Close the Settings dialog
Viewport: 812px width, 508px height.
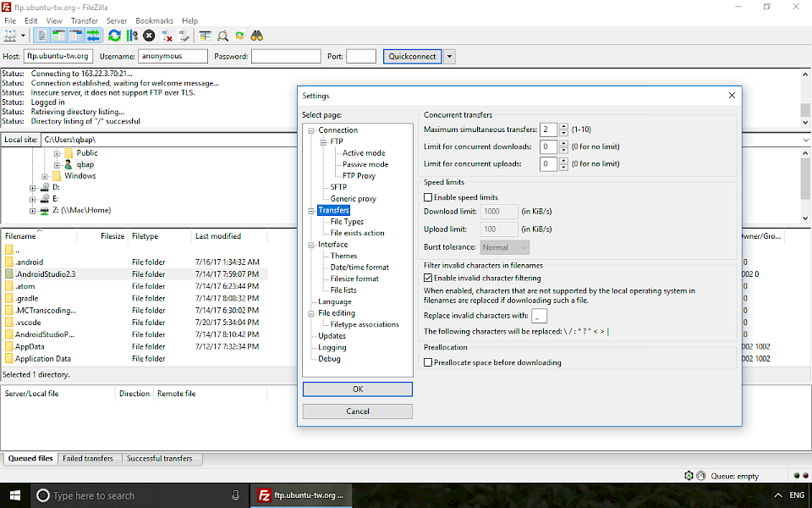point(732,96)
